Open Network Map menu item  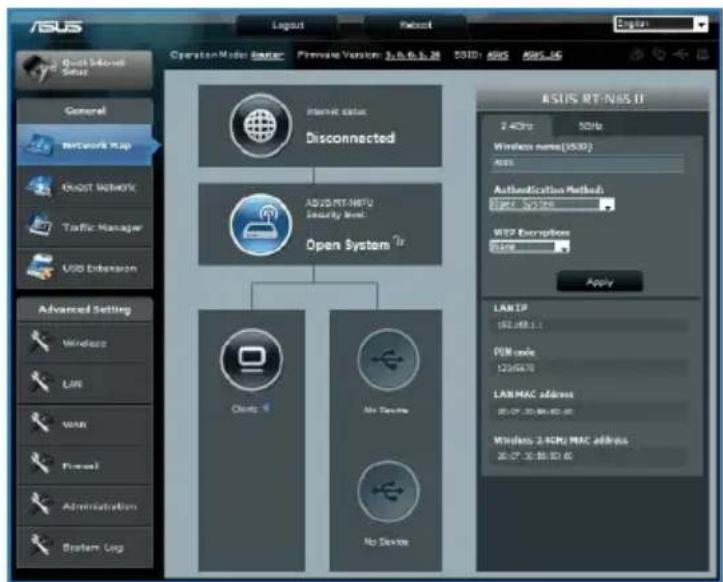pyautogui.click(x=85, y=145)
